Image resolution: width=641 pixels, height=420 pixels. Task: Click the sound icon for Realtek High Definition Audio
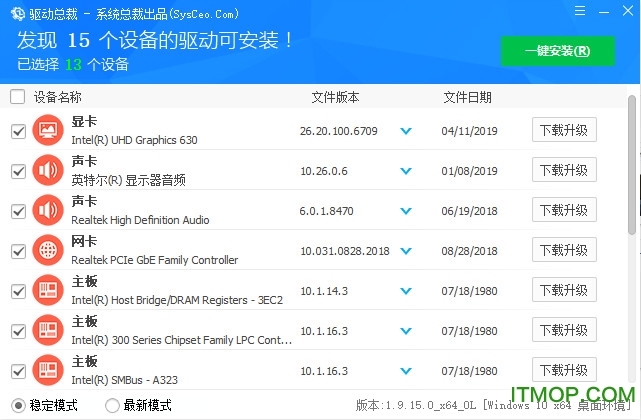coord(48,210)
